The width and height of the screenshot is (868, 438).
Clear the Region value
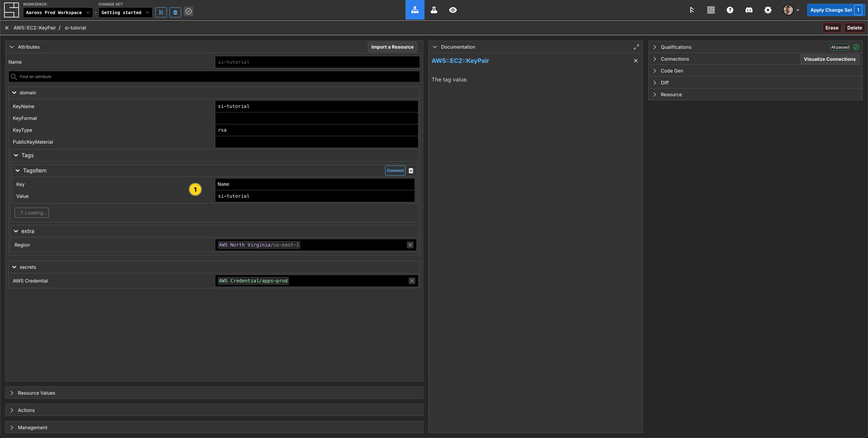[x=410, y=245]
